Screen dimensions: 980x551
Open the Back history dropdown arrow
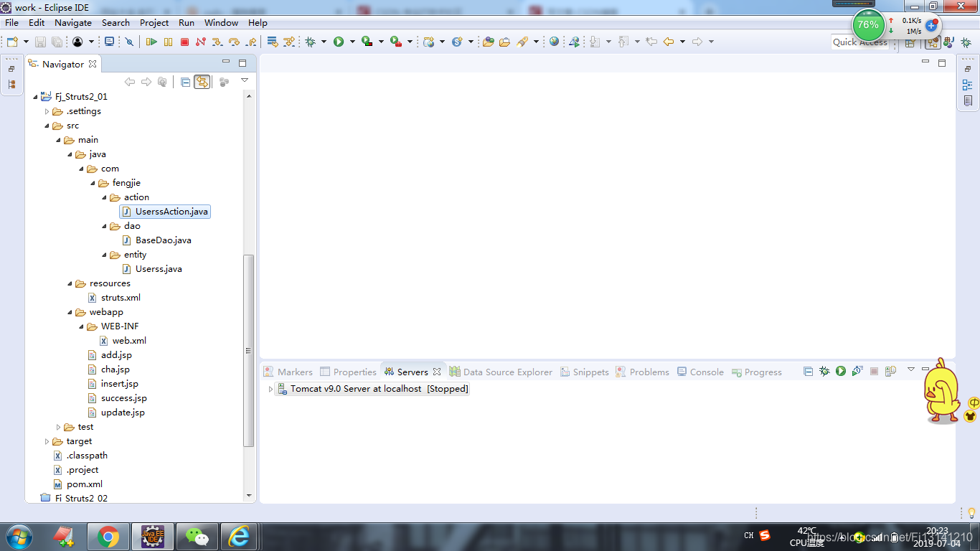click(x=682, y=42)
